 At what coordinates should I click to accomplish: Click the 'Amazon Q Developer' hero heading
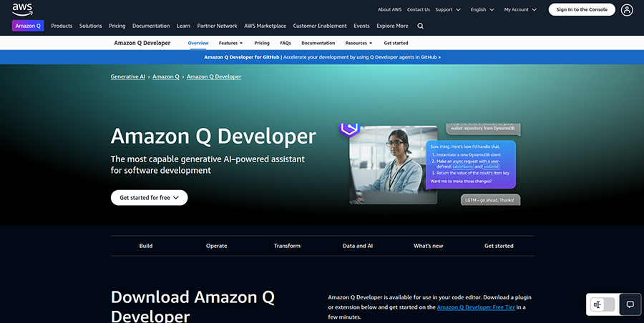pos(213,136)
